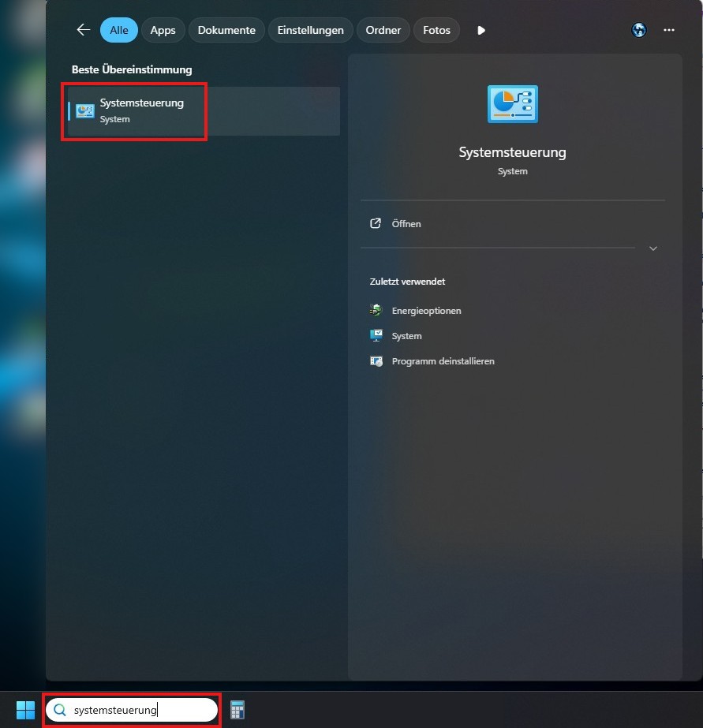Click the back arrow in search panel
Screen dimensions: 703x728
click(84, 30)
